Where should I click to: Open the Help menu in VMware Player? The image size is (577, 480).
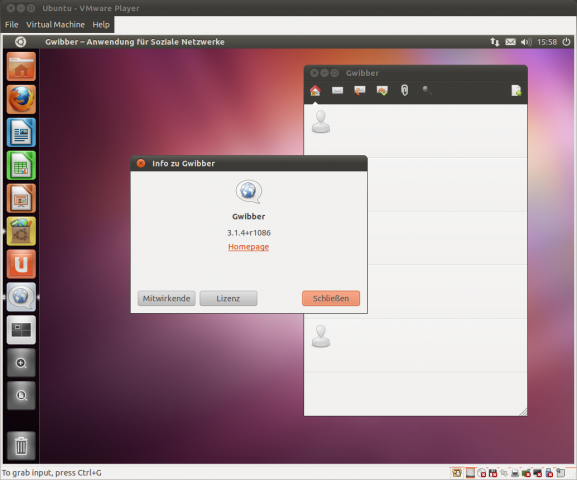(x=101, y=25)
